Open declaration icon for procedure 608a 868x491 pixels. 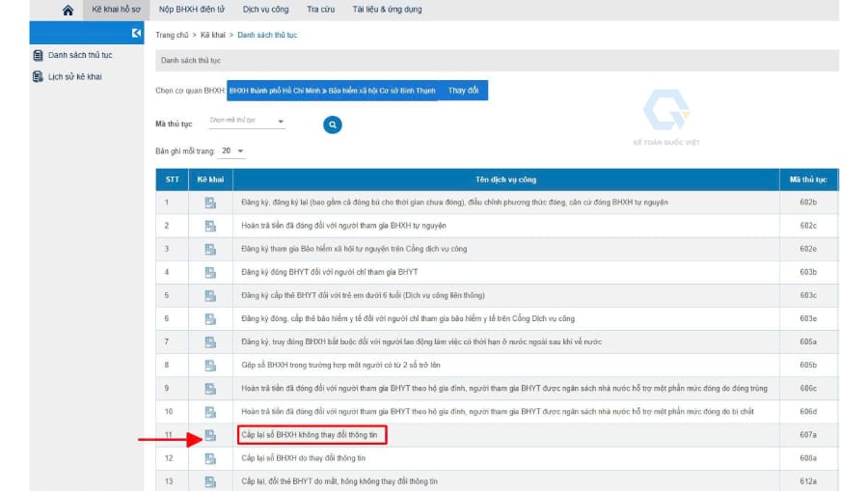click(x=210, y=458)
